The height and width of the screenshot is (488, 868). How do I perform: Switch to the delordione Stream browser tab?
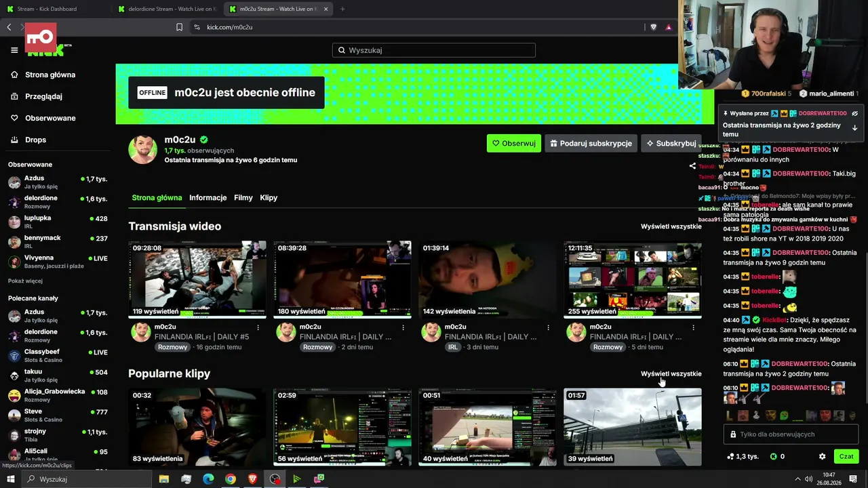tap(166, 9)
